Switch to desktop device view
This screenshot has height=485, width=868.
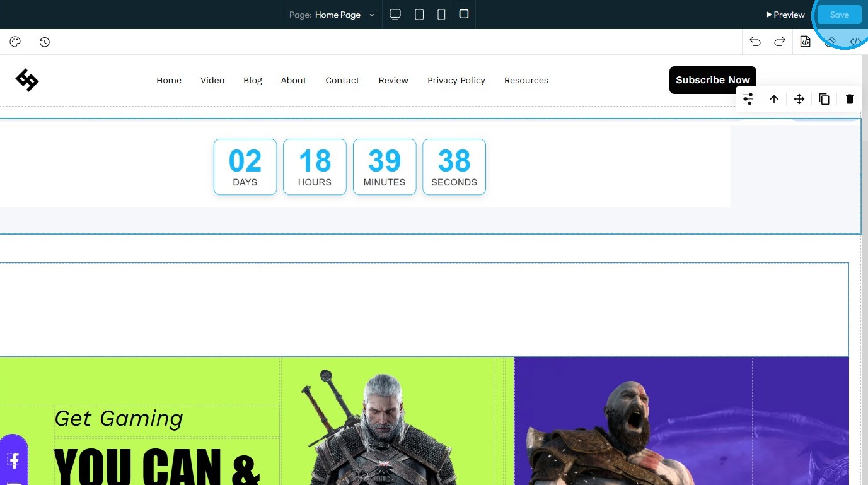coord(395,15)
